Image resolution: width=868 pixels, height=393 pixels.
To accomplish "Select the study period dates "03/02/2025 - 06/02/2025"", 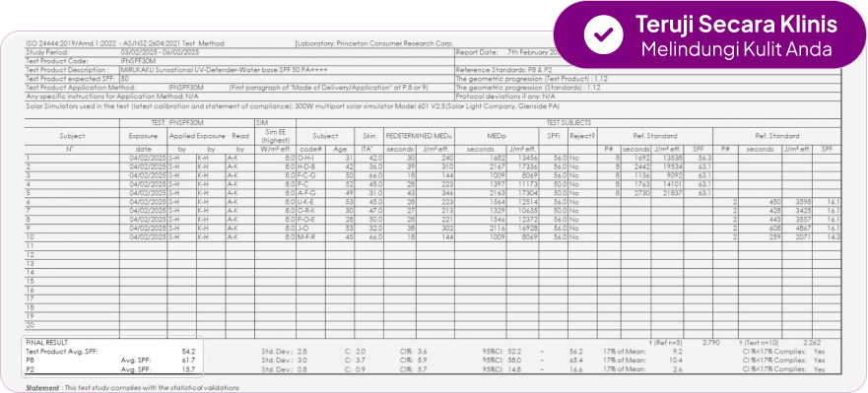I will pyautogui.click(x=160, y=52).
